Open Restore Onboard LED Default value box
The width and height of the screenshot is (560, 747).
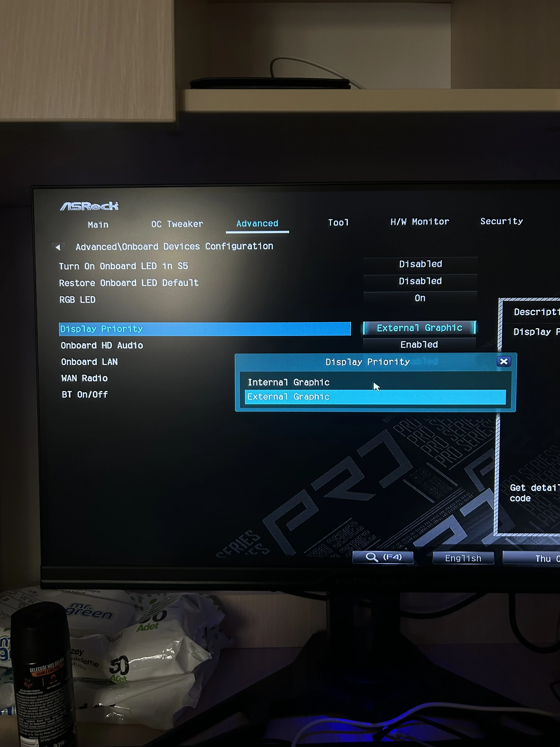point(420,281)
